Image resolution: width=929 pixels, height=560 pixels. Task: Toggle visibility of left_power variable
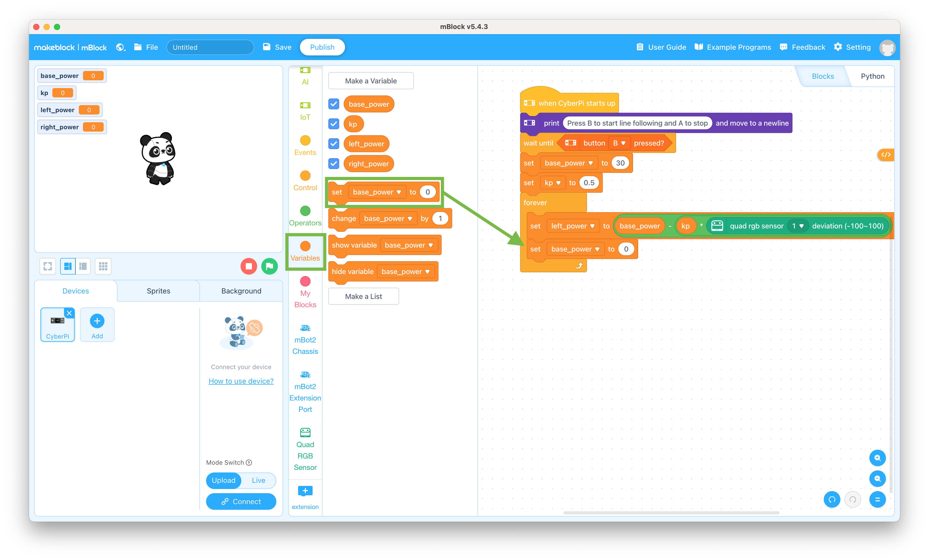point(334,144)
